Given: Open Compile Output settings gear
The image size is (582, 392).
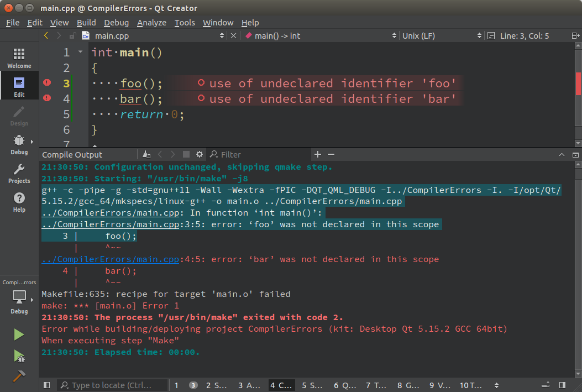Looking at the screenshot, I should point(200,154).
